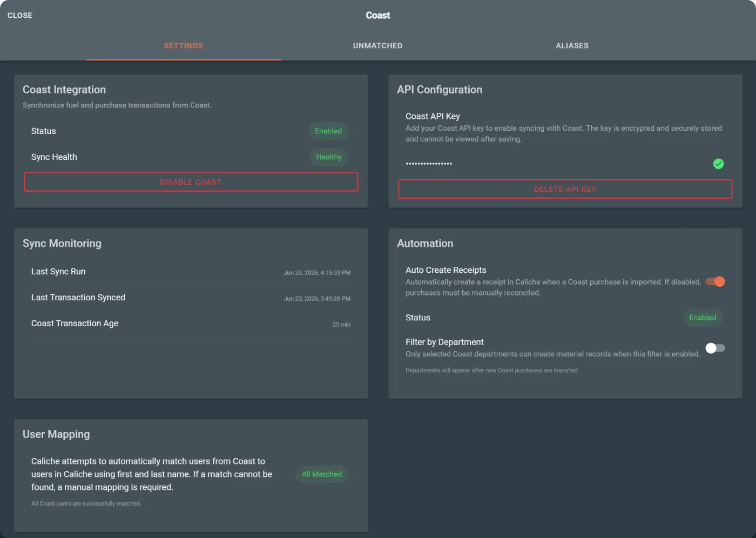The image size is (756, 538).
Task: Toggle the Auto Create Receipts switch
Action: coord(715,281)
